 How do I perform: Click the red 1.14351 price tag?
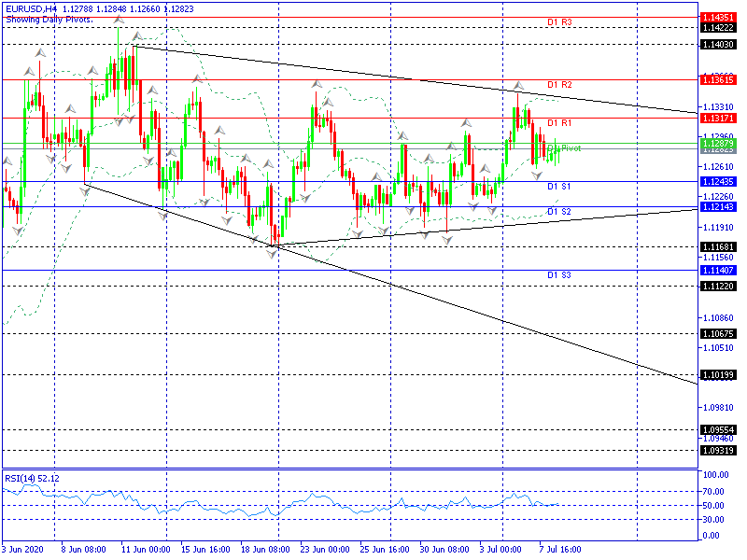(x=718, y=18)
